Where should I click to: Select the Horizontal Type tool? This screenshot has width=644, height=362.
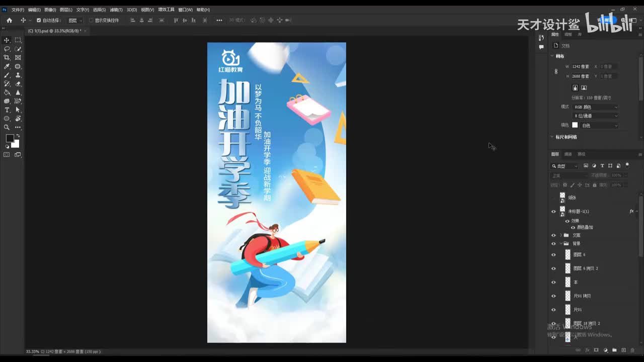click(x=7, y=110)
